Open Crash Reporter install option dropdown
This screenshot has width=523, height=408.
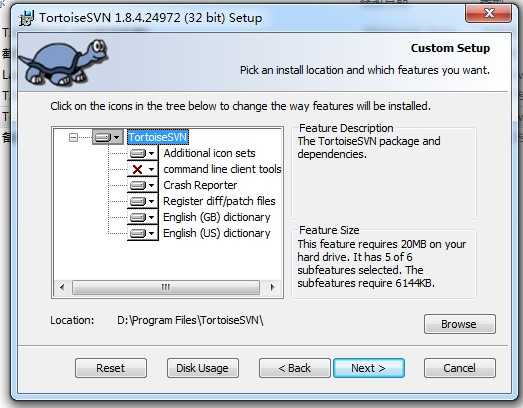pos(142,185)
